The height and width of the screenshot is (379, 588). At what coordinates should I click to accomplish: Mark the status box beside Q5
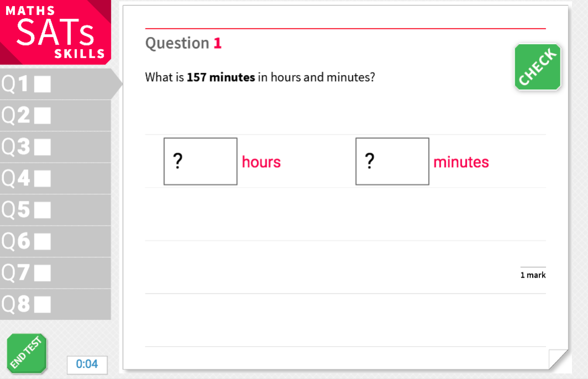coord(43,210)
